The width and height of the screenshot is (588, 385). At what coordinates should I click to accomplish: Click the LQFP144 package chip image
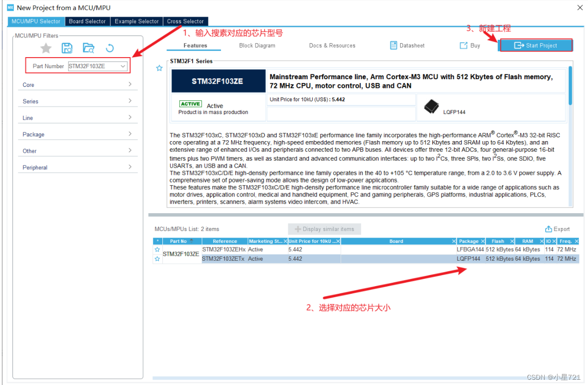pyautogui.click(x=431, y=107)
